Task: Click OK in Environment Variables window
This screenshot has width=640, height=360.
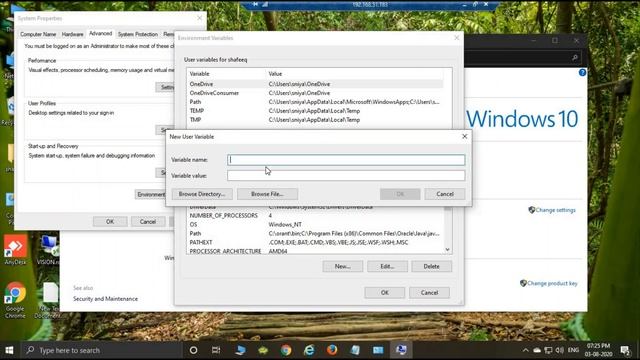Action: pyautogui.click(x=384, y=292)
